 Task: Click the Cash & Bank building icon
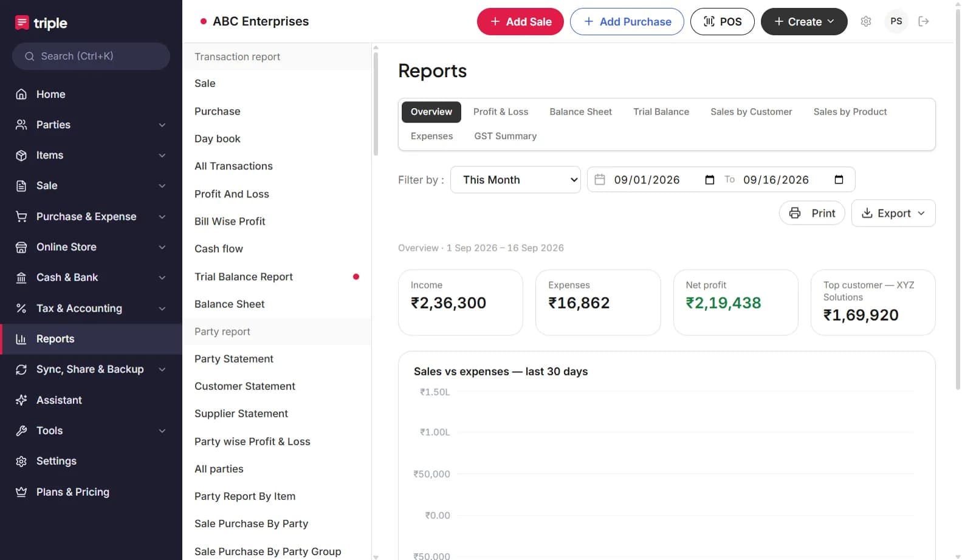pyautogui.click(x=21, y=278)
